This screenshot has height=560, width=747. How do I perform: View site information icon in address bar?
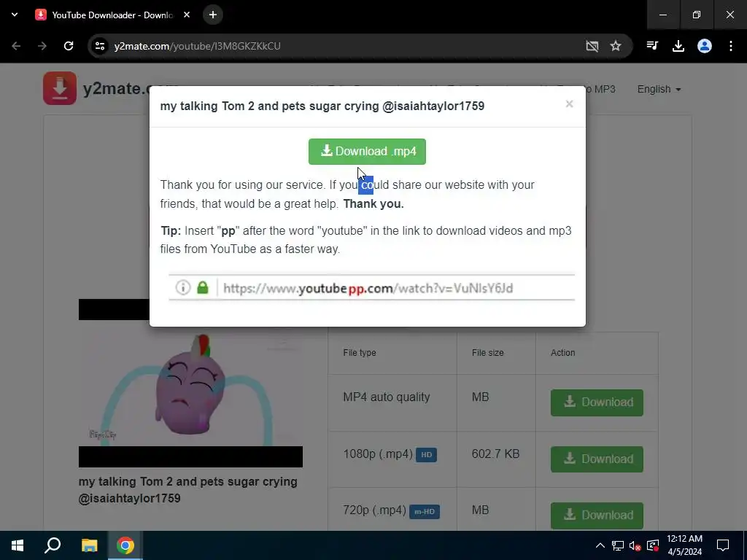coord(99,46)
